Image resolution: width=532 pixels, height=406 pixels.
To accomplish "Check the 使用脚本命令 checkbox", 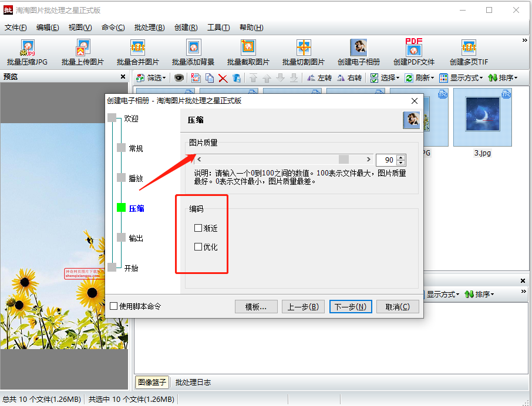I will (114, 306).
